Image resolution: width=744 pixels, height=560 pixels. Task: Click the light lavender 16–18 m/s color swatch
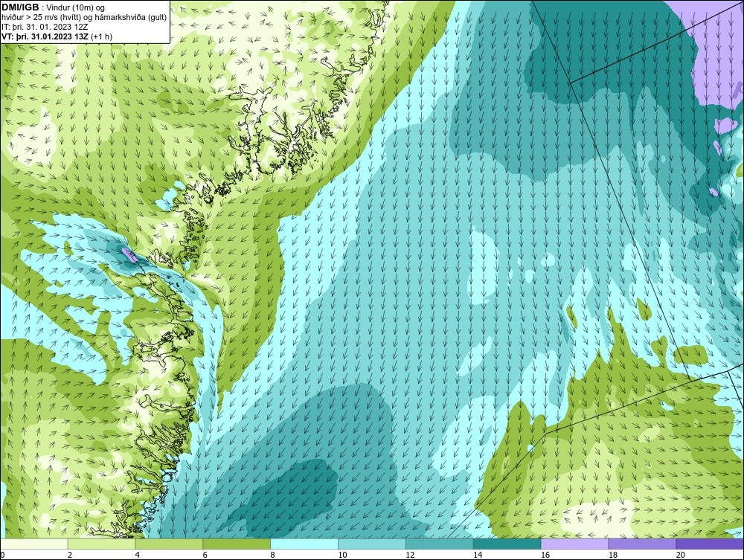(x=574, y=544)
